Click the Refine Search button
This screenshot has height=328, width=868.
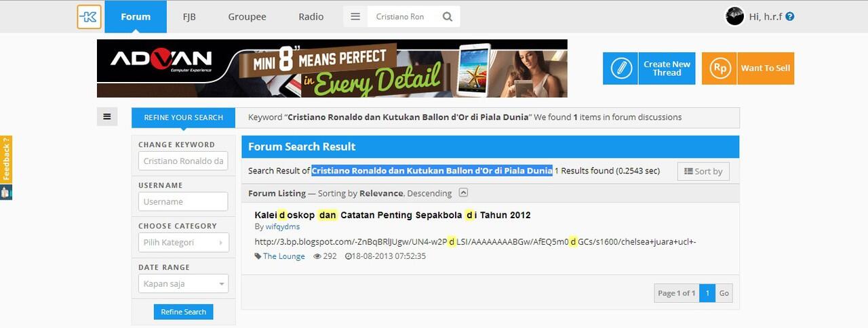[183, 312]
